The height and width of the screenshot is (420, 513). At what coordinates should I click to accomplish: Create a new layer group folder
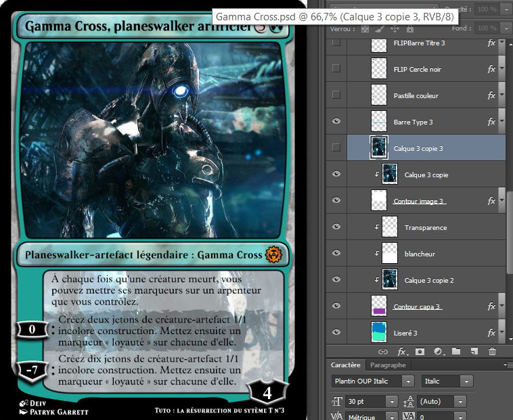(456, 352)
